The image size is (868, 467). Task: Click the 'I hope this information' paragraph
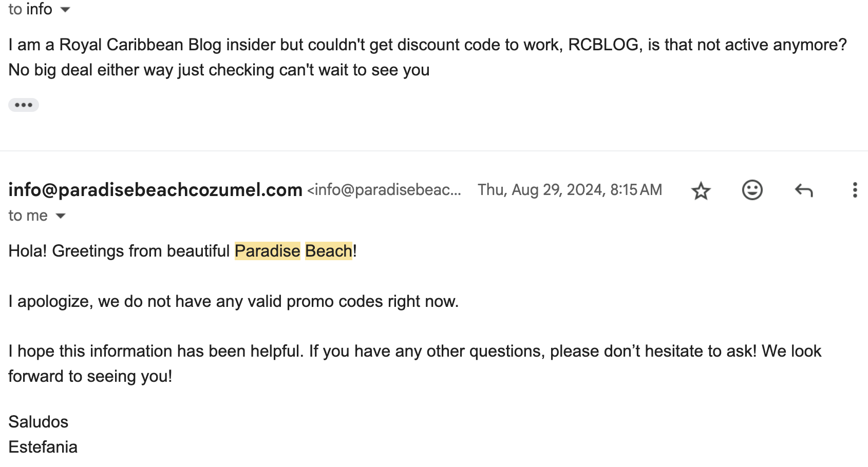(415, 363)
